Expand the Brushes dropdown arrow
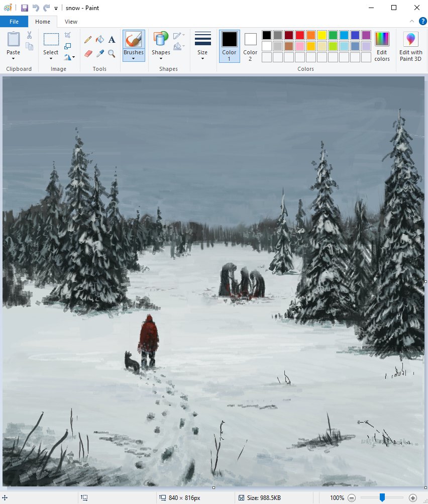 133,58
